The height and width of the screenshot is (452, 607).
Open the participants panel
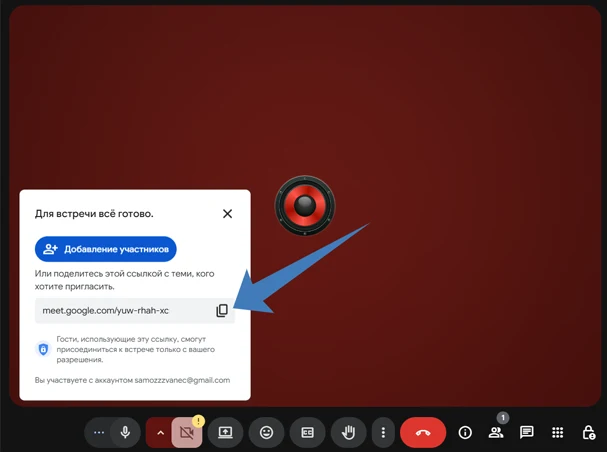[496, 432]
